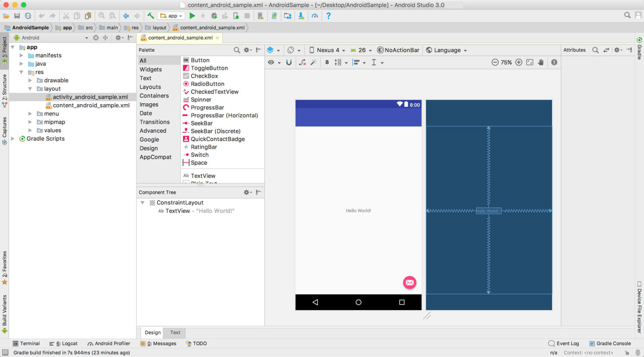Activate the Pan tool in design editor

point(541,62)
